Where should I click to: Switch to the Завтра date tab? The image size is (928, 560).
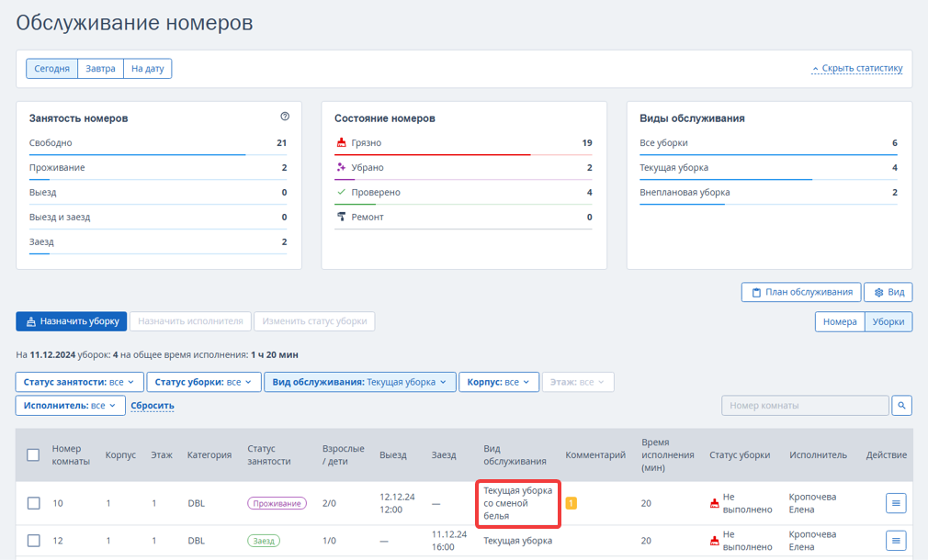tap(101, 69)
